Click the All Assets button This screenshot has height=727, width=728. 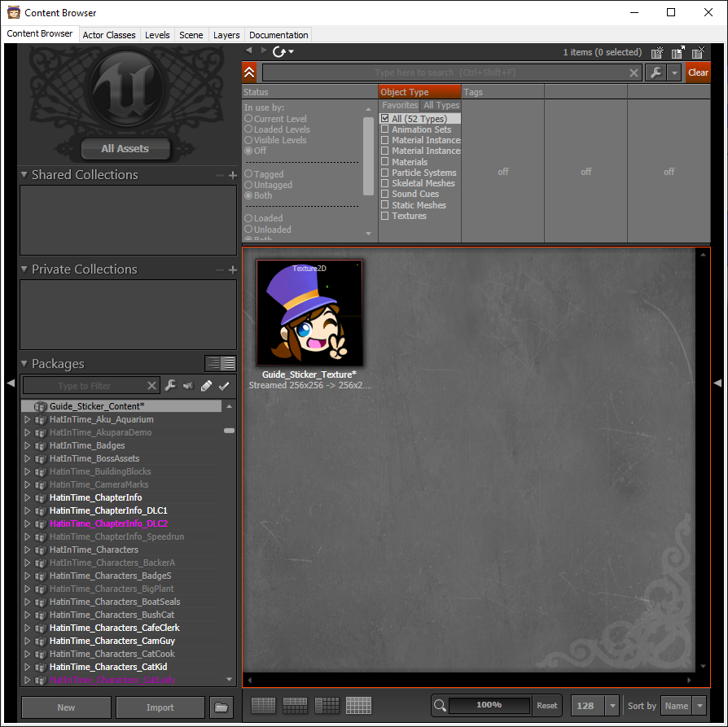coord(125,148)
